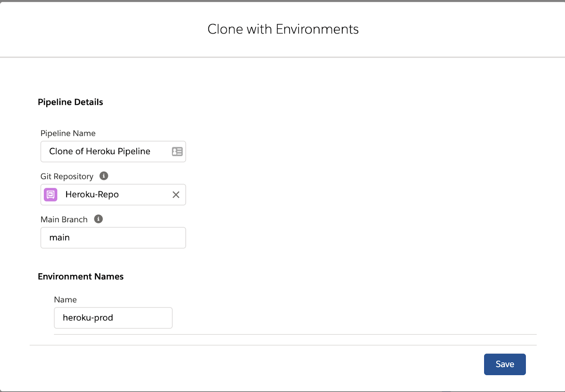Remove the Heroku-Repo selection with the X
The height and width of the screenshot is (392, 565).
[x=176, y=194]
